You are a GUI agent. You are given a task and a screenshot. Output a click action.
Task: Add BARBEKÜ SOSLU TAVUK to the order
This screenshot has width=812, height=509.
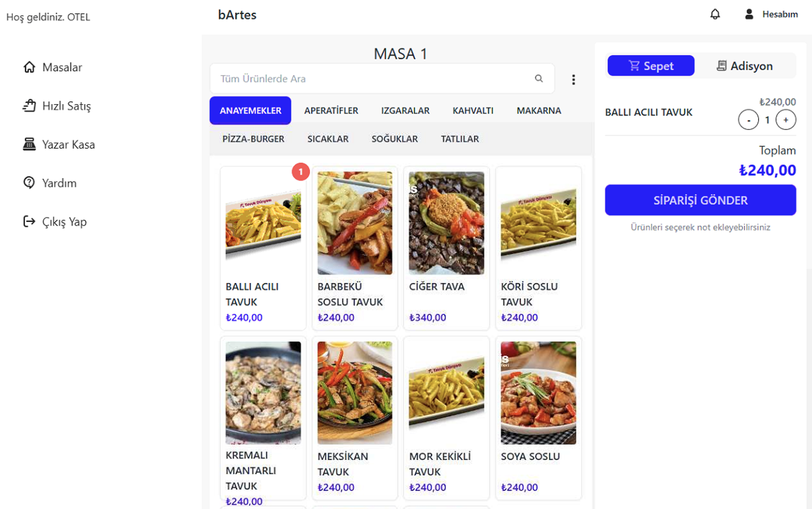[355, 248]
